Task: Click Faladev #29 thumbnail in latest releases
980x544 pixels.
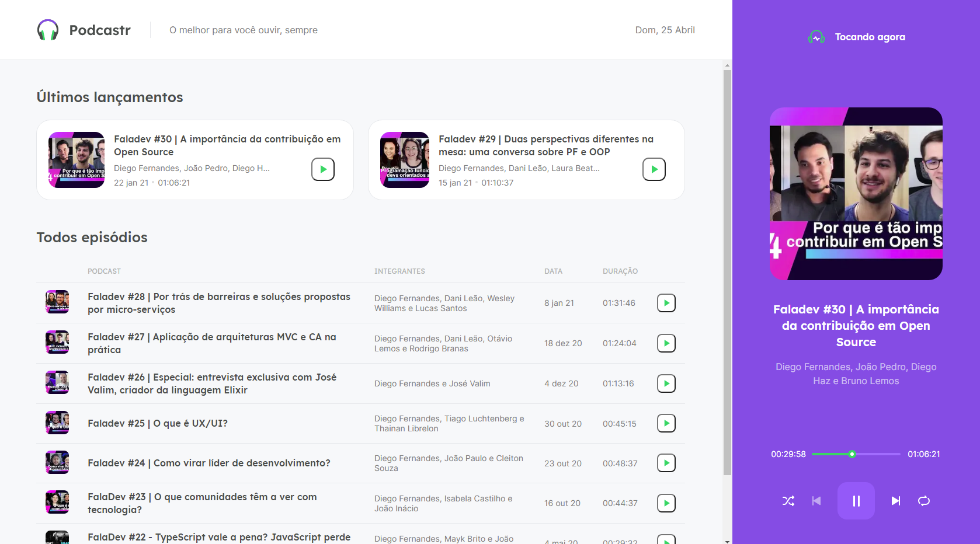Action: tap(405, 160)
